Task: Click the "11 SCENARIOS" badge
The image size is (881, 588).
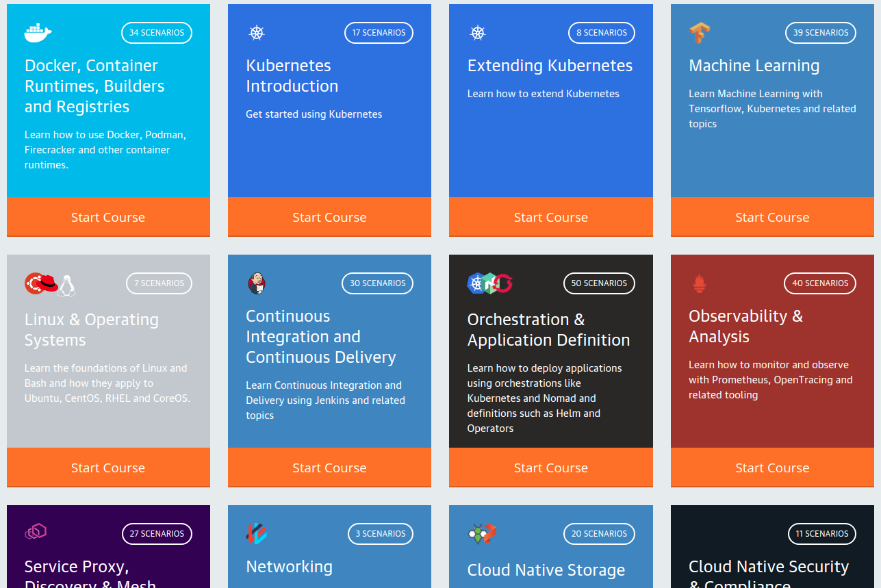Action: click(822, 533)
